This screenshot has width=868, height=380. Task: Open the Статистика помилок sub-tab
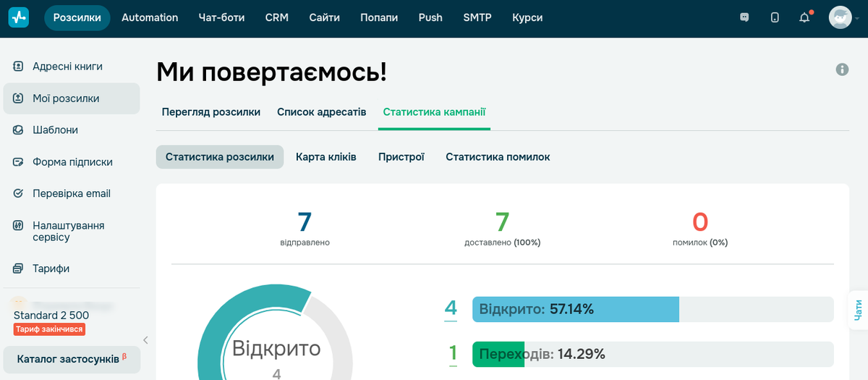point(498,157)
